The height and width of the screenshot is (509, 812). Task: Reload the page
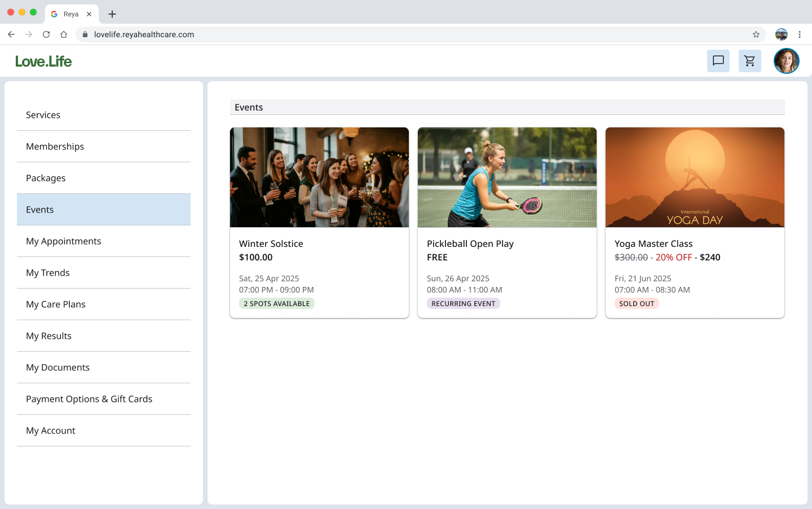click(46, 34)
